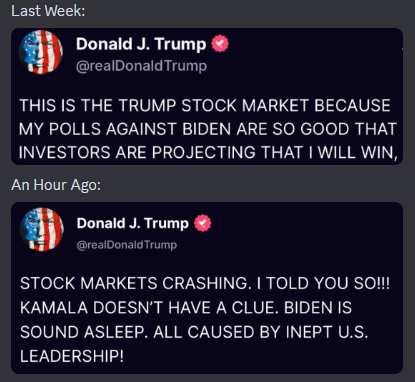Screen dimensions: 415x382
Task: Click the word "CRASHING." in the An Hour Ago post
Action: tap(205, 283)
